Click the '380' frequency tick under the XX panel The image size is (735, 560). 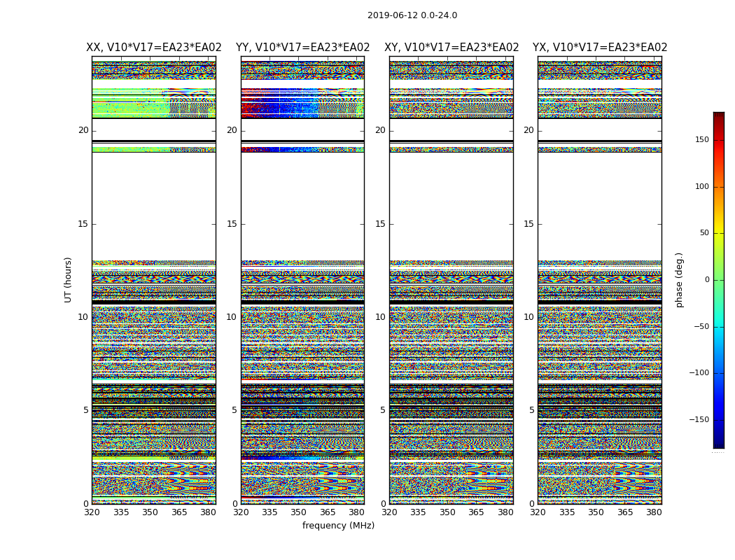click(x=208, y=512)
